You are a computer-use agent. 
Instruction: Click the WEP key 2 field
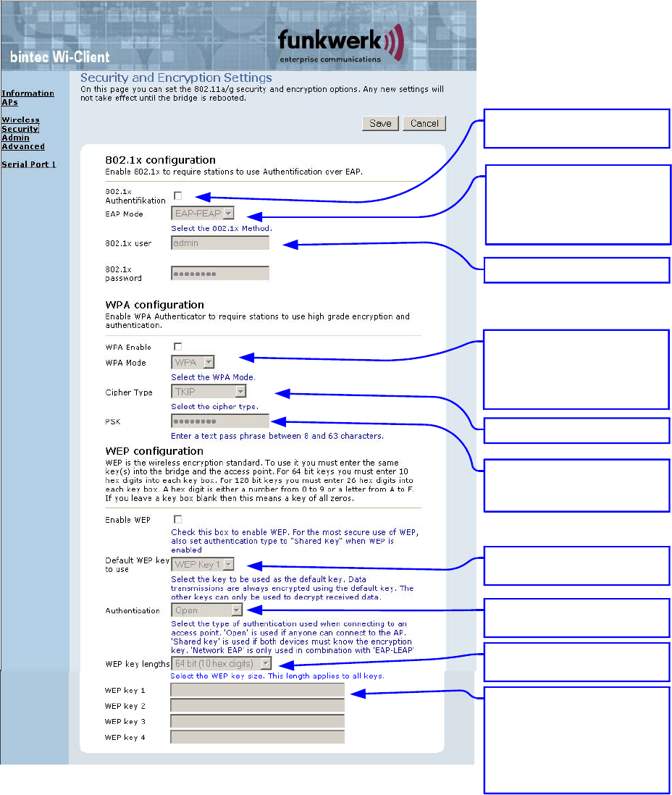(258, 706)
